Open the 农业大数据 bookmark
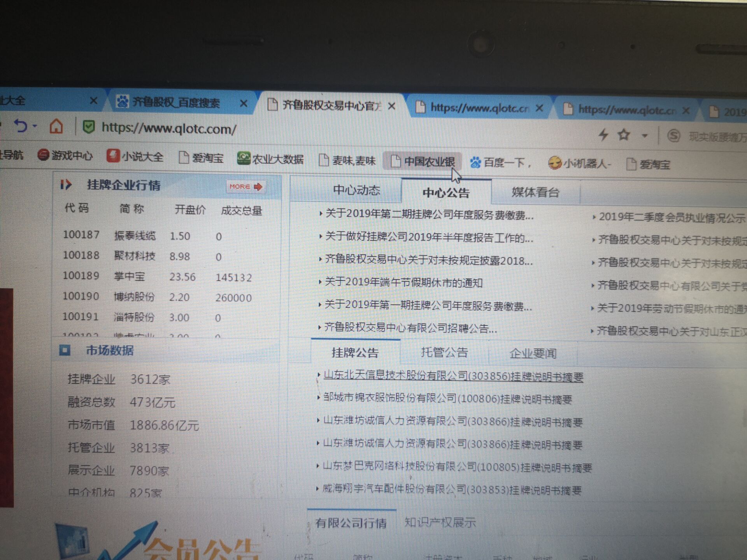This screenshot has height=560, width=747. [x=270, y=159]
